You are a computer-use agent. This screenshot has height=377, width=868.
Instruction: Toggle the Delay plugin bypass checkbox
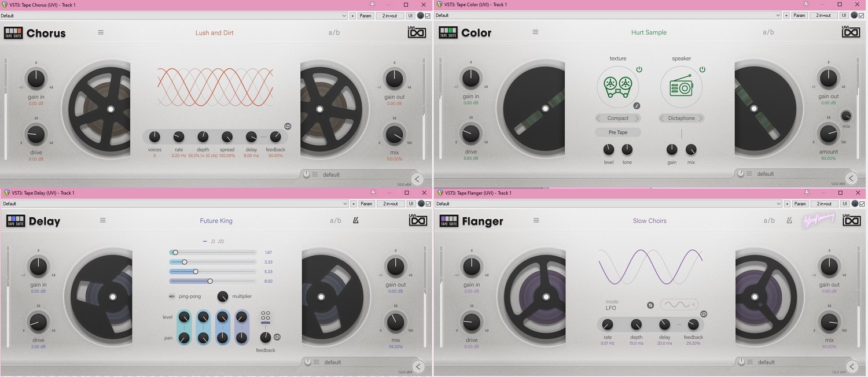(429, 204)
